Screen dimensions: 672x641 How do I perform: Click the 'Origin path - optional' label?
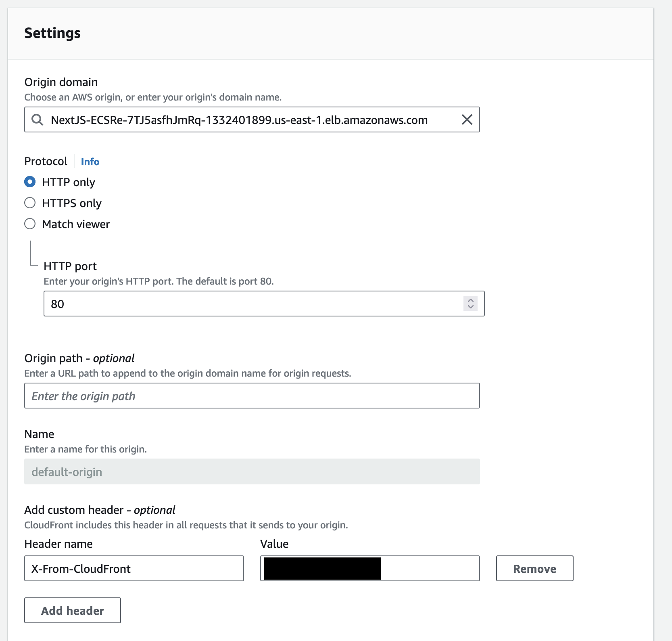[x=79, y=358]
